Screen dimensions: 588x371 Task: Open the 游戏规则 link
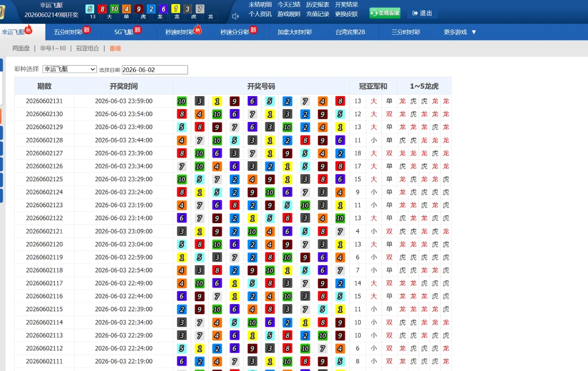click(x=289, y=14)
